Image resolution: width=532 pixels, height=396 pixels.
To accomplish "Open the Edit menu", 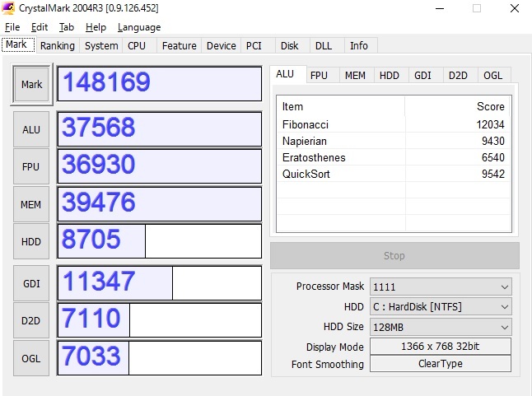I will coord(40,27).
